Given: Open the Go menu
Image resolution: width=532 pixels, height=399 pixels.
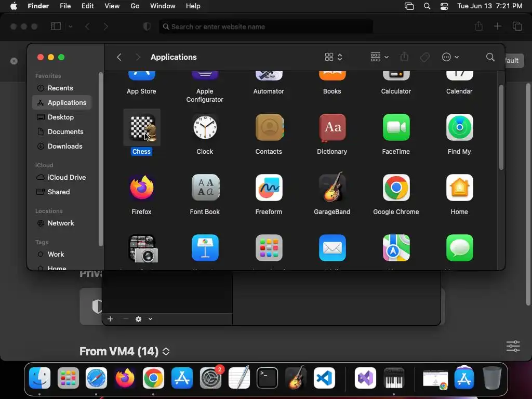Looking at the screenshot, I should pyautogui.click(x=135, y=6).
